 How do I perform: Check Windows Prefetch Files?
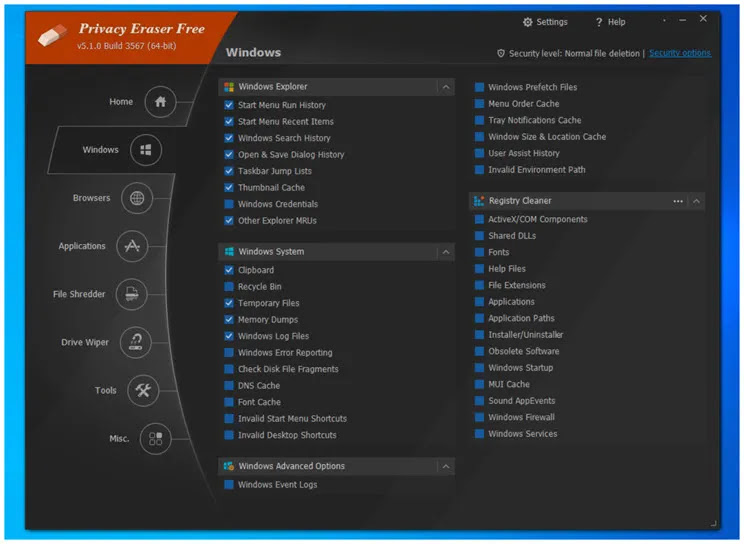479,87
